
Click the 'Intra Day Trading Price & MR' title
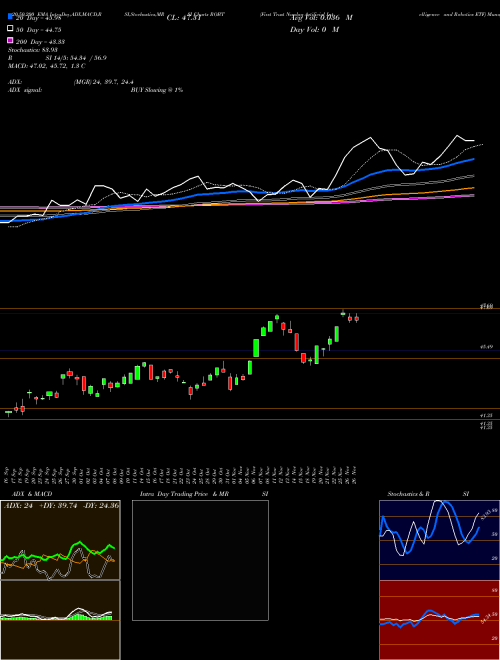coord(184,494)
